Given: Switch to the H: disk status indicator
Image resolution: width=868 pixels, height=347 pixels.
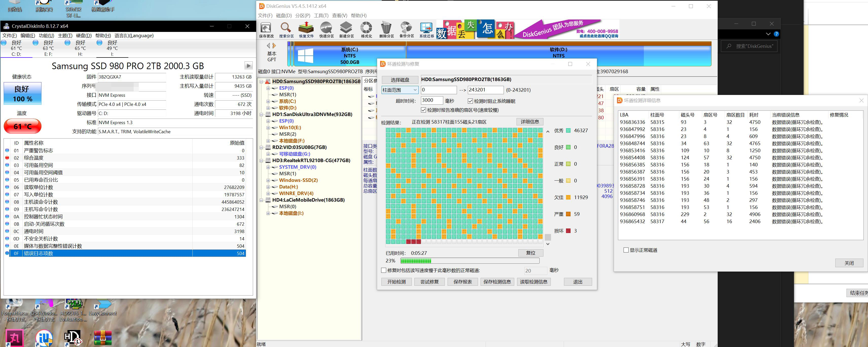Looking at the screenshot, I should pyautogui.click(x=80, y=48).
